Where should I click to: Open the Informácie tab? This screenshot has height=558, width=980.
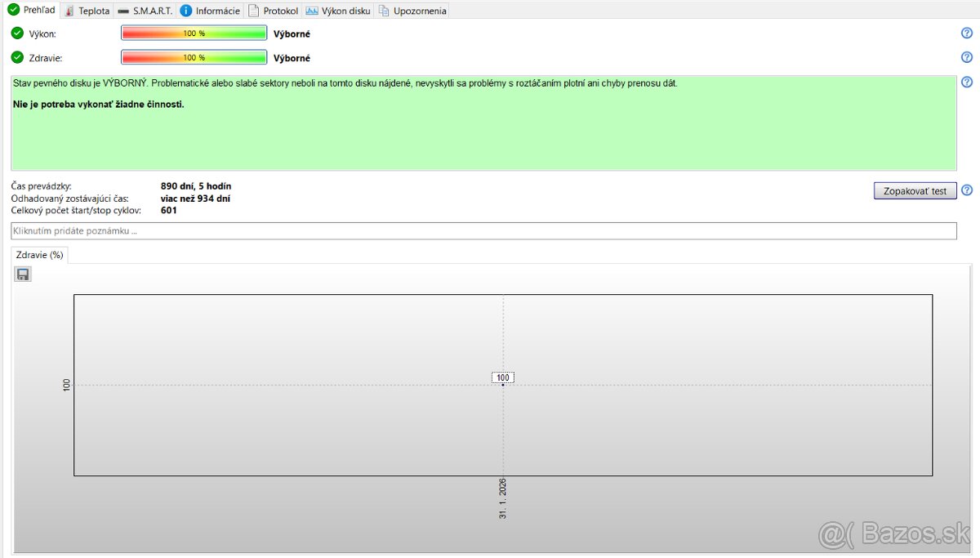pyautogui.click(x=210, y=11)
